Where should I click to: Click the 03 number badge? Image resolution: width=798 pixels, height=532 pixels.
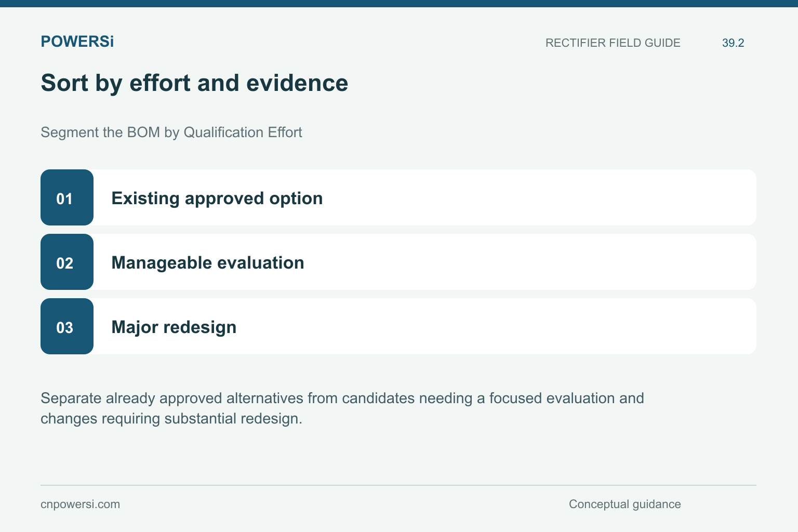tap(67, 326)
